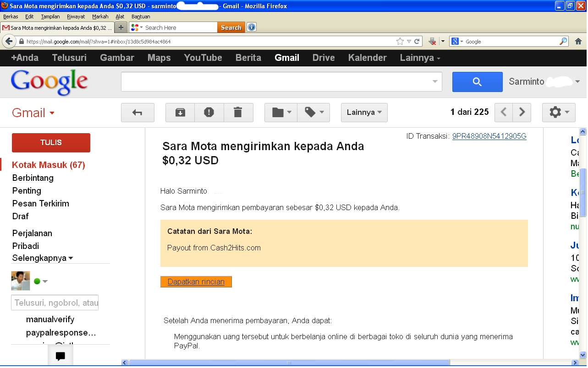Screen dimensions: 588x368
Task: Click the back-to-inbox arrow button
Action: [137, 113]
